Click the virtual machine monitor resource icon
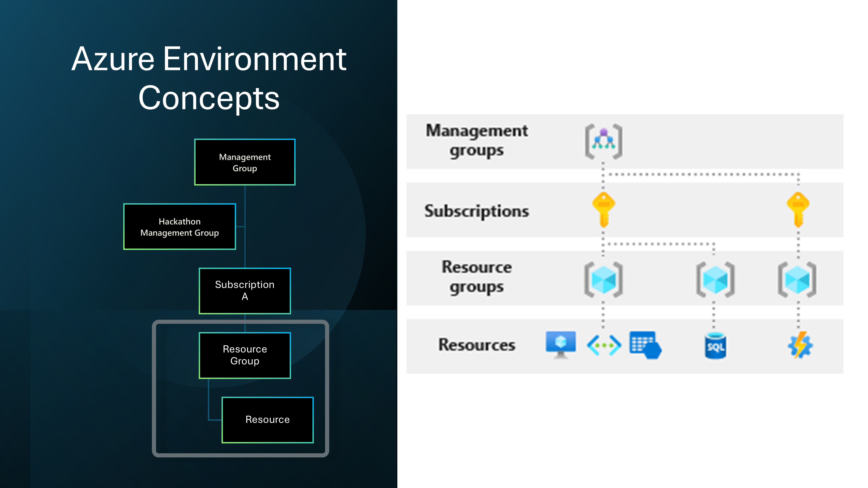Image resolution: width=868 pixels, height=488 pixels. pos(561,345)
